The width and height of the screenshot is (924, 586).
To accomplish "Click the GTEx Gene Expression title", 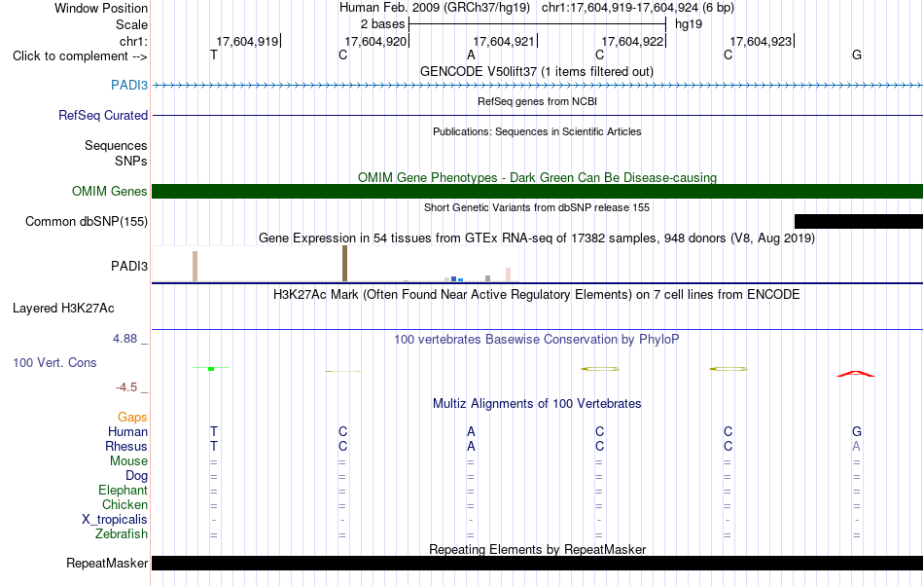I will coord(537,238).
